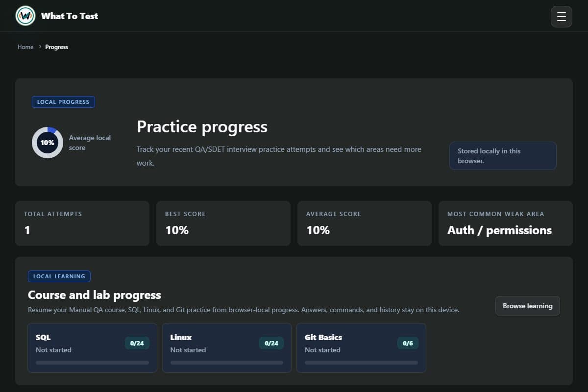Click the What To Test logo icon

click(25, 16)
